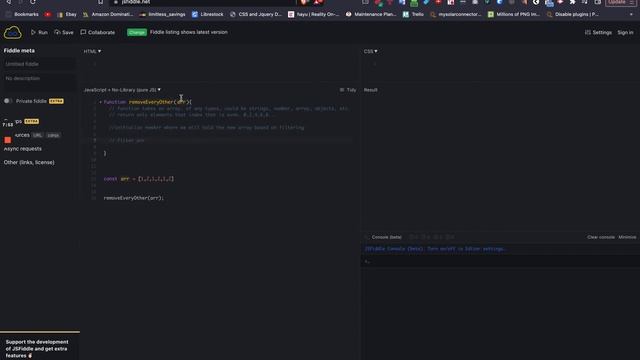Toggle the Private fiddle switch
The width and height of the screenshot is (640, 360).
click(8, 101)
